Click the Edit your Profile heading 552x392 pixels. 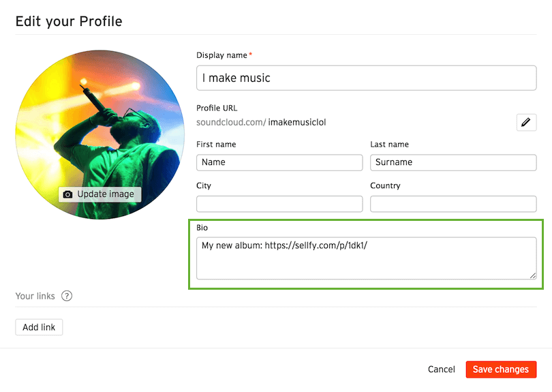(69, 21)
